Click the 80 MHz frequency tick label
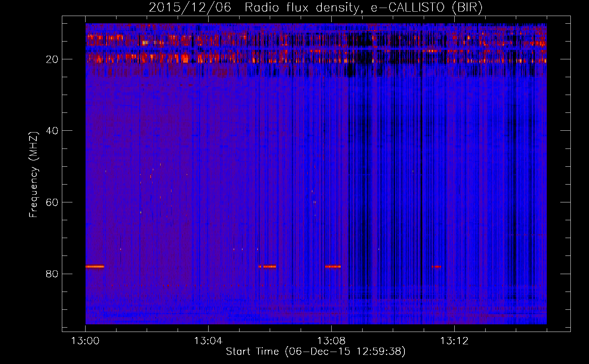 tap(52, 274)
